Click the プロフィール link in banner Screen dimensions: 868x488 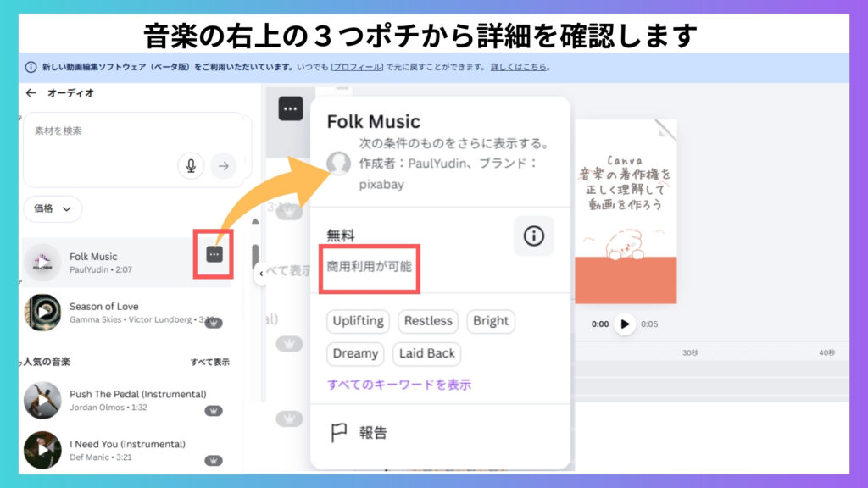click(x=356, y=67)
